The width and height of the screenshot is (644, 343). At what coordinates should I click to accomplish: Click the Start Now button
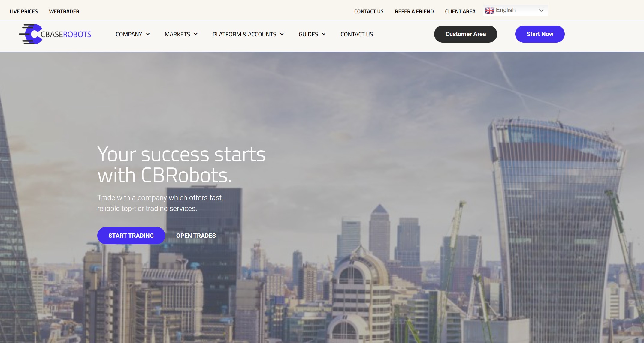click(x=540, y=34)
